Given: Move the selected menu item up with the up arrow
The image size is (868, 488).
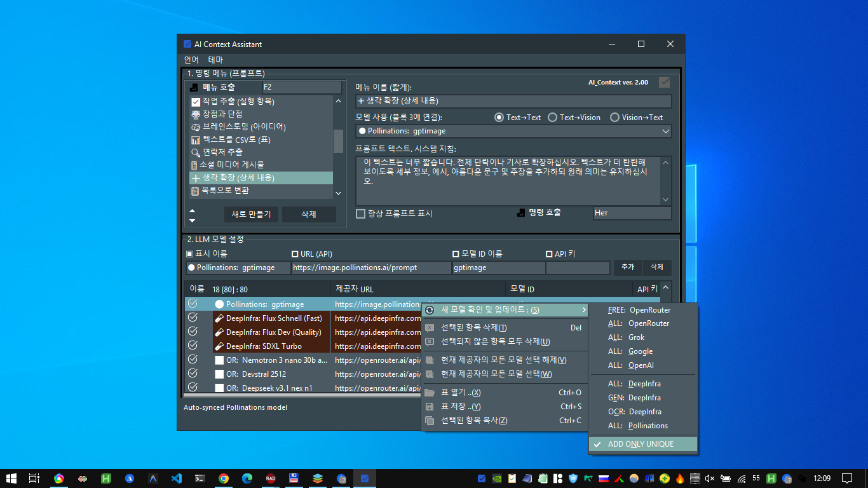Looking at the screenshot, I should pos(193,210).
